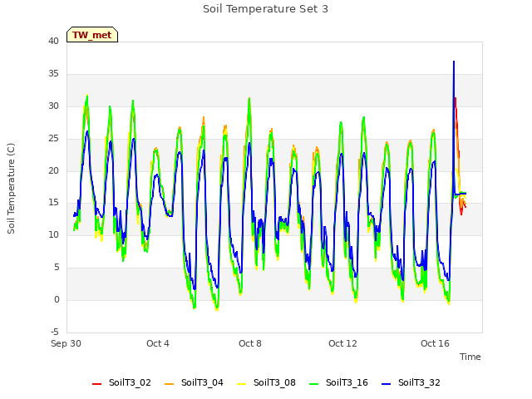The width and height of the screenshot is (532, 399).
Task: Click the 35 y-axis tick label
Action: 53,74
